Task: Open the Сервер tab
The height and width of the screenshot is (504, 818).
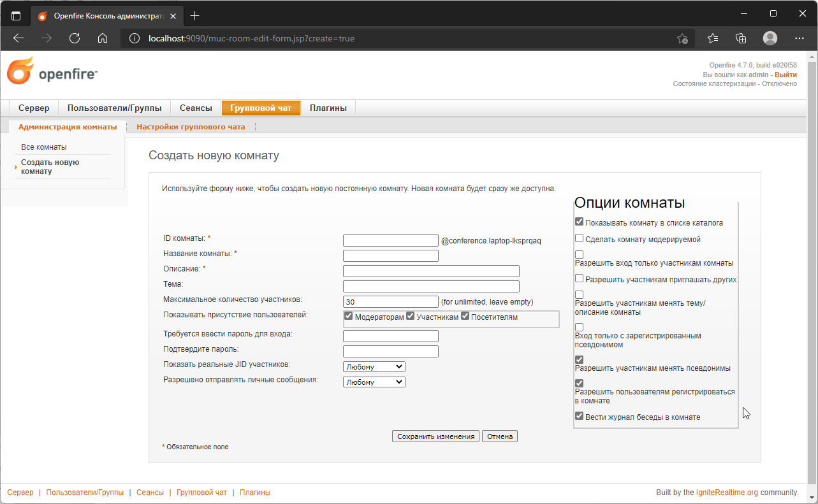Action: pyautogui.click(x=34, y=108)
